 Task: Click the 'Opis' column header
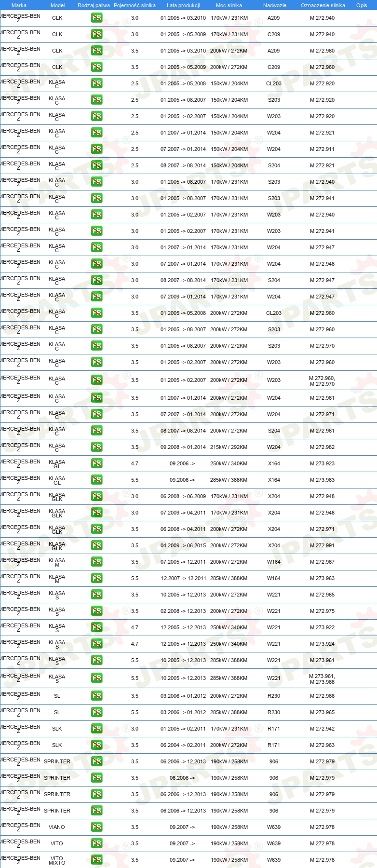[x=362, y=5]
